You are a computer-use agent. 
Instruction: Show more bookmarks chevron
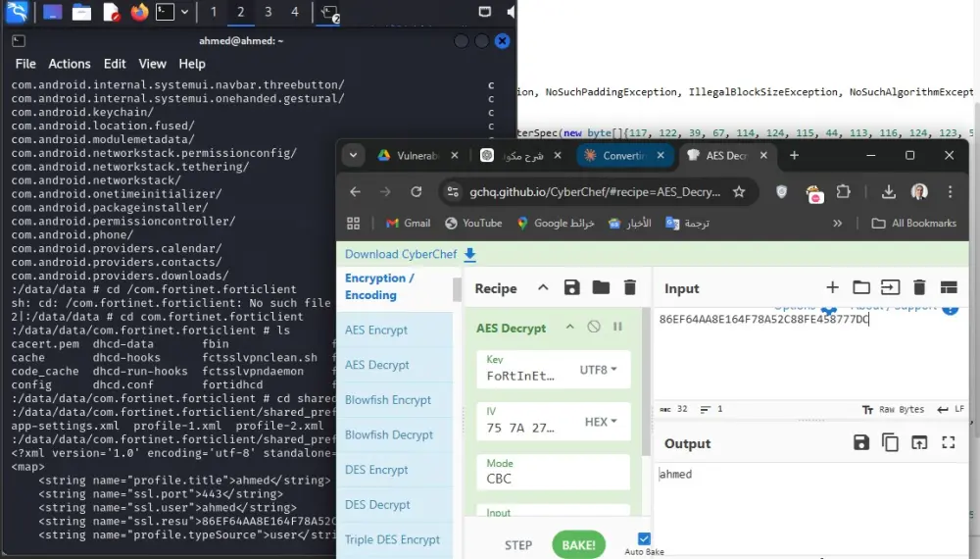837,224
